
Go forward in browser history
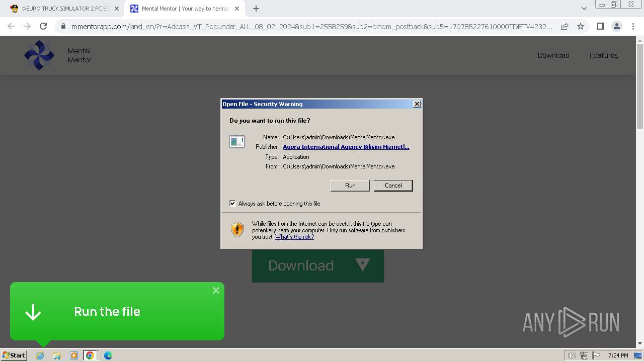click(x=27, y=26)
